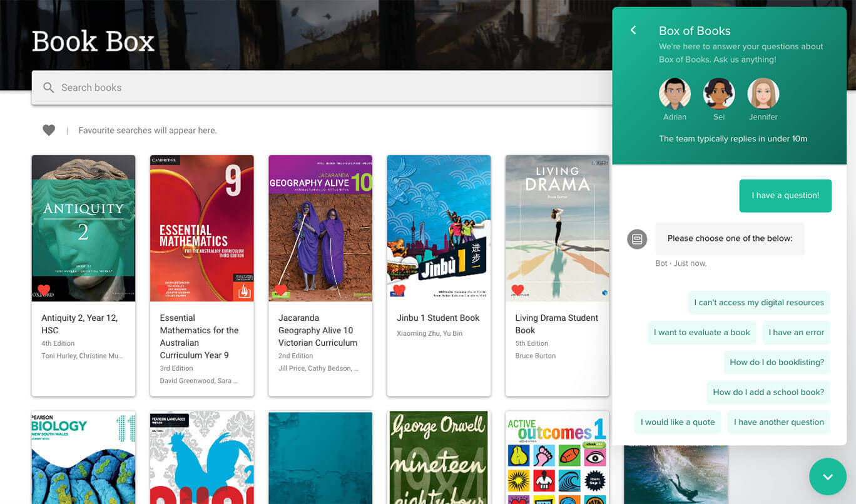856x504 pixels.
Task: Click the bot avatar icon beside message
Action: pos(637,239)
